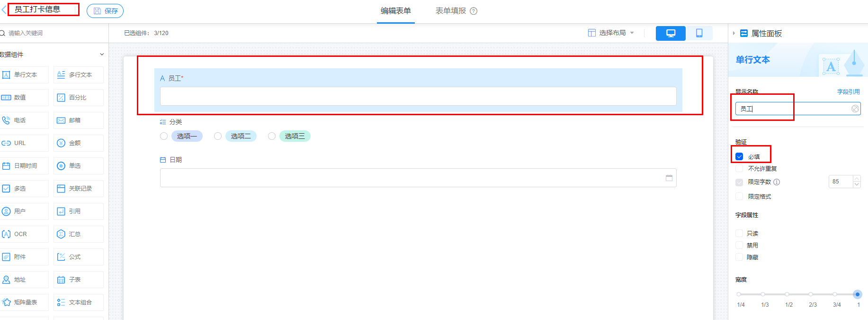Enable the 限定格式 checkbox
Screen dimensions: 868x320
click(x=739, y=196)
